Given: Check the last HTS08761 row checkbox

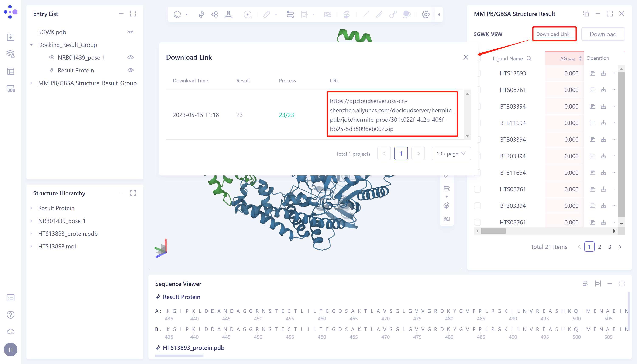Looking at the screenshot, I should pos(477,222).
